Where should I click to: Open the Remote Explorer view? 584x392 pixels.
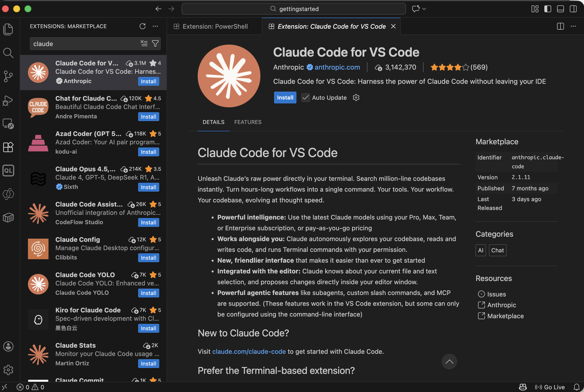[8, 123]
